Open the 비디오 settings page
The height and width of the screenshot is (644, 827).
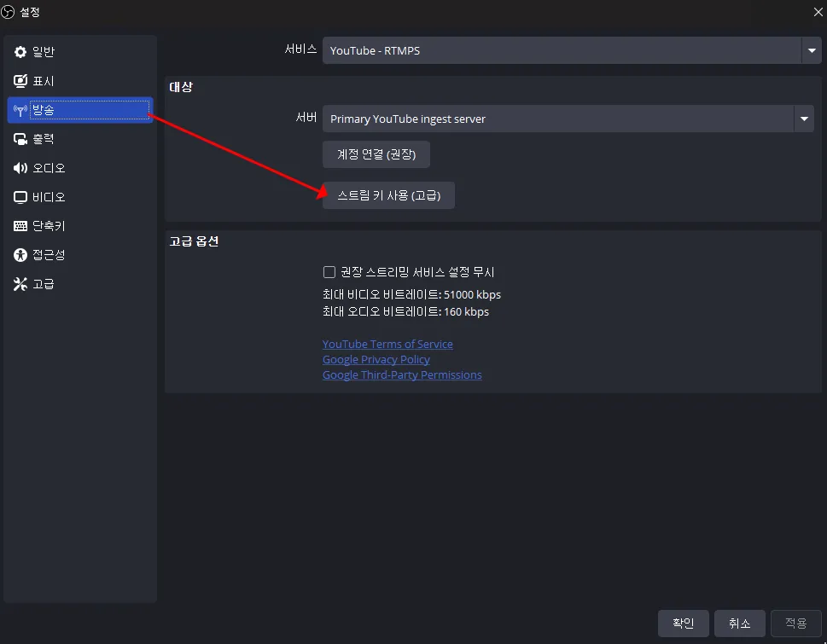80,197
